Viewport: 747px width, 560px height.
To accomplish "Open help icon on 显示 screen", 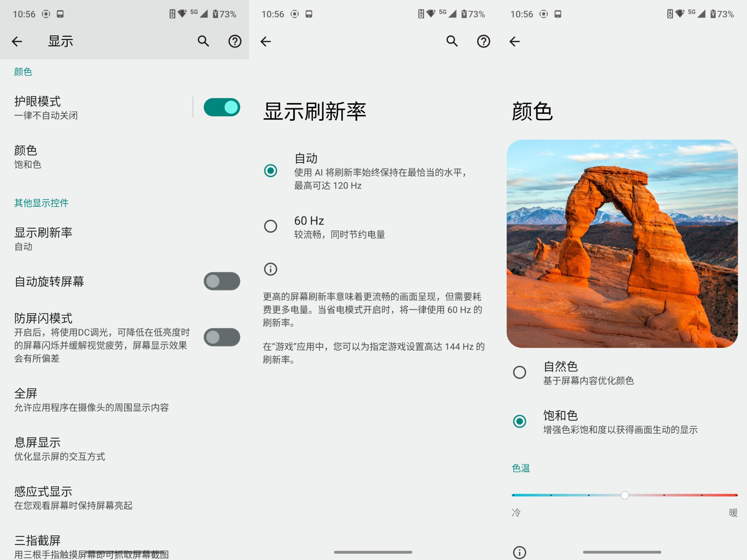I will (235, 41).
